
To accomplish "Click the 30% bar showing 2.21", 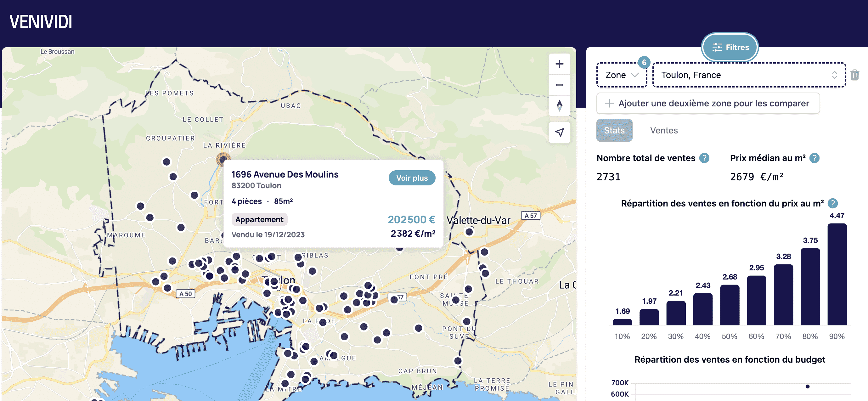I will tap(676, 313).
